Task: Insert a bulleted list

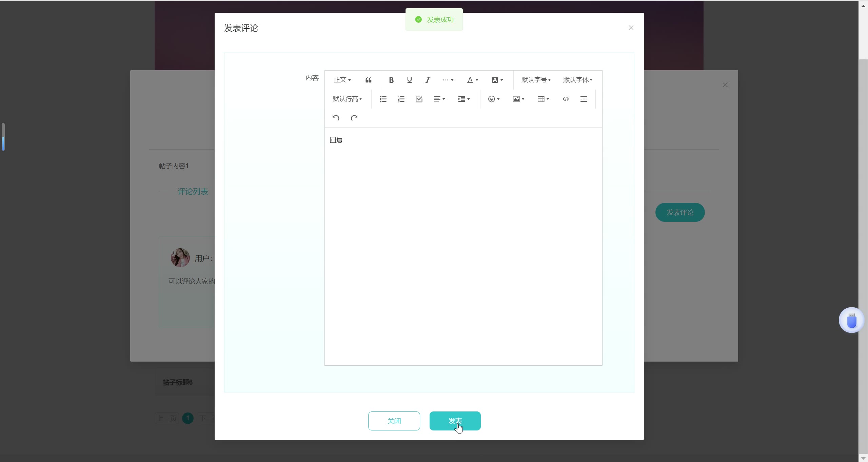Action: click(383, 99)
